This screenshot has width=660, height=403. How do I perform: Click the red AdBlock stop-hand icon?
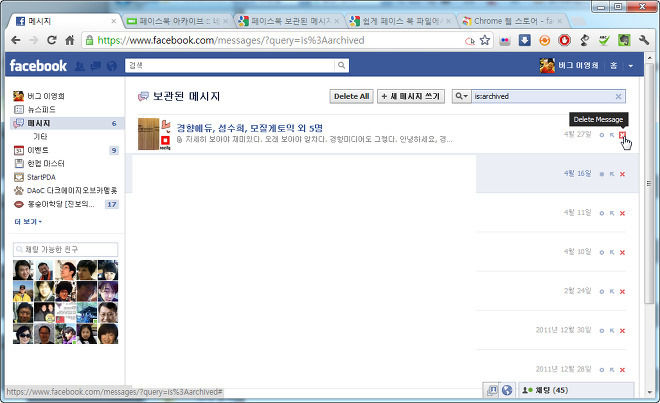[564, 40]
